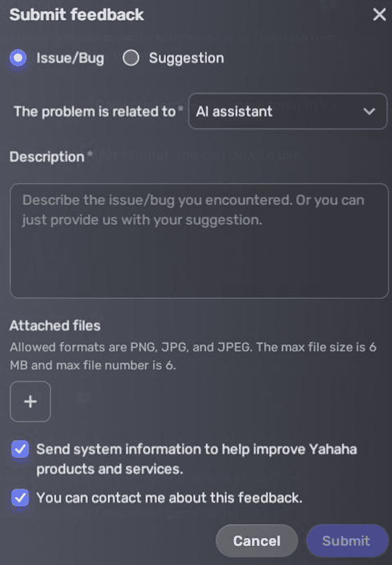Click the Allowed formats hint text

(x=193, y=356)
